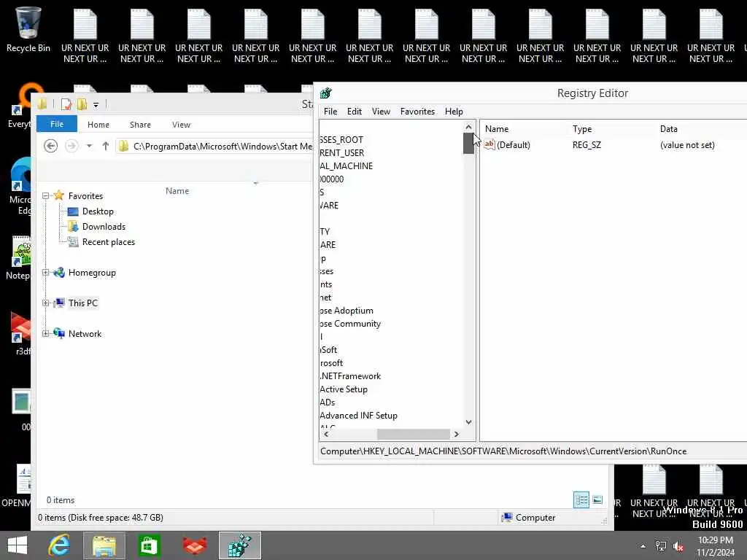
Task: Click the registry tree vertical scrollbar thumb
Action: tap(468, 144)
